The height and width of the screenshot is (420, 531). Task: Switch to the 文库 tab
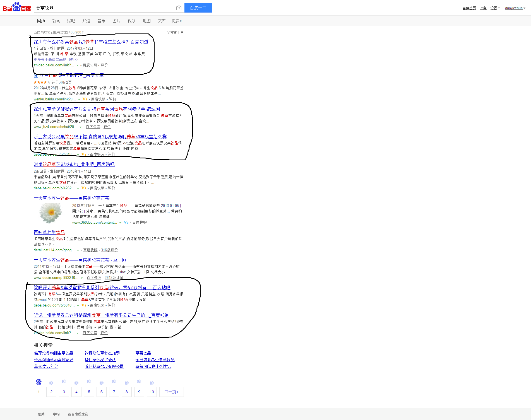tap(162, 21)
